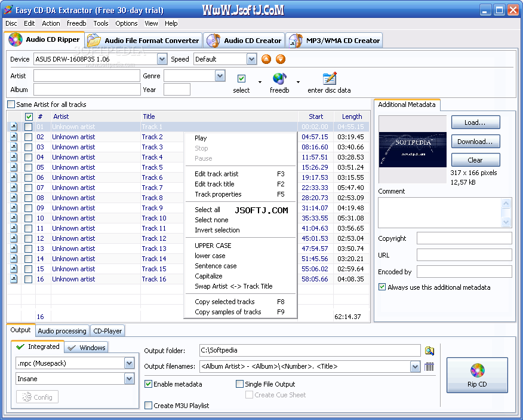The width and height of the screenshot is (523, 420).
Task: Click the load disc orange down-arrow icon
Action: tap(281, 59)
